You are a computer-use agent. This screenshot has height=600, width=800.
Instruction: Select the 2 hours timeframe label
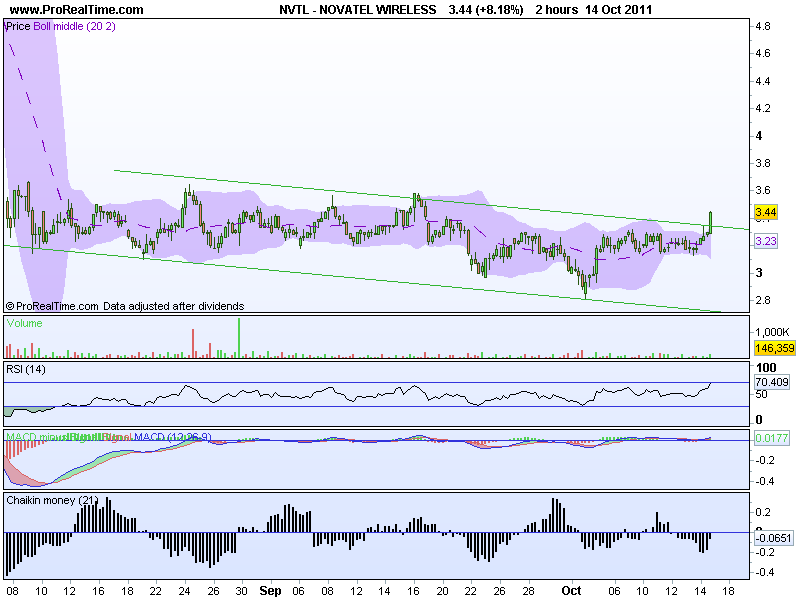click(x=557, y=10)
